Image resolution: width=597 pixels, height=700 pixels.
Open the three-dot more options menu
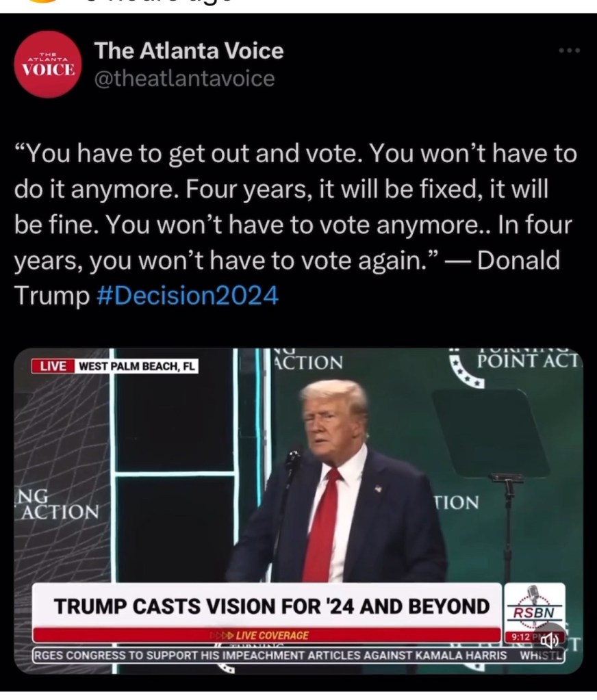pos(570,51)
